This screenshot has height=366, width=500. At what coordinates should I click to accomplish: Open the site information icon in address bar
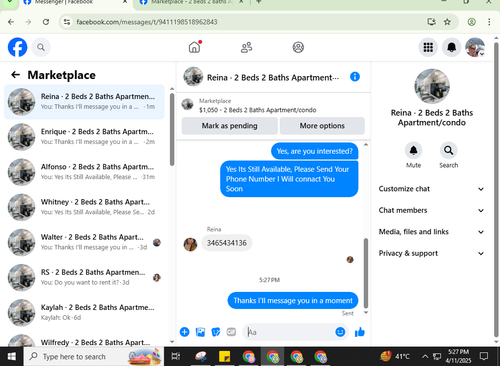[67, 22]
